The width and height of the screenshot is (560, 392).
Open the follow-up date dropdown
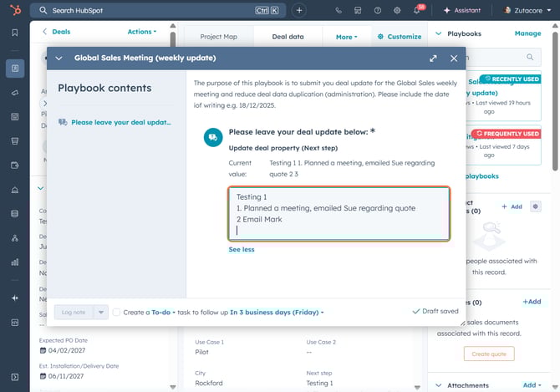277,312
